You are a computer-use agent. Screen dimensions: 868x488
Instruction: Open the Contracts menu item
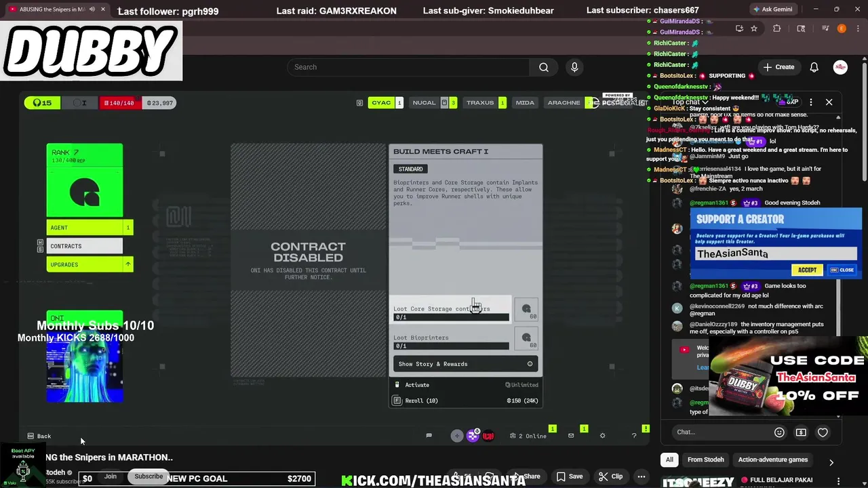[x=85, y=246]
